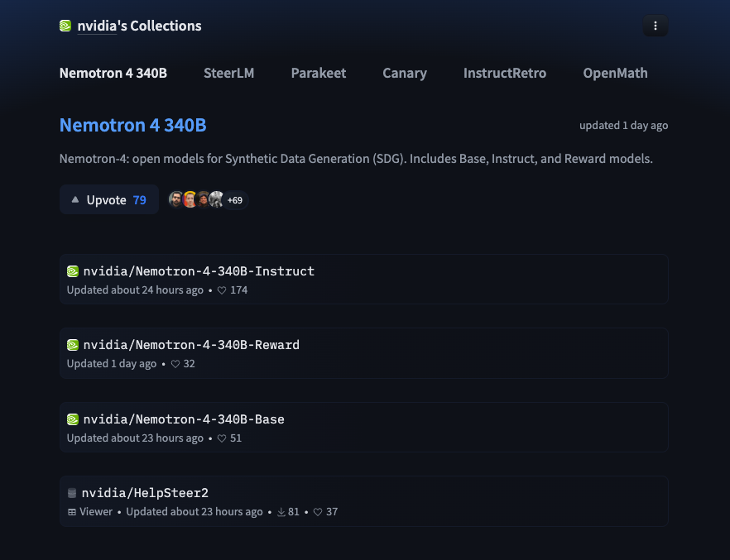Click the second upvoter avatar with yellow background
This screenshot has width=730, height=560.
pyautogui.click(x=190, y=199)
